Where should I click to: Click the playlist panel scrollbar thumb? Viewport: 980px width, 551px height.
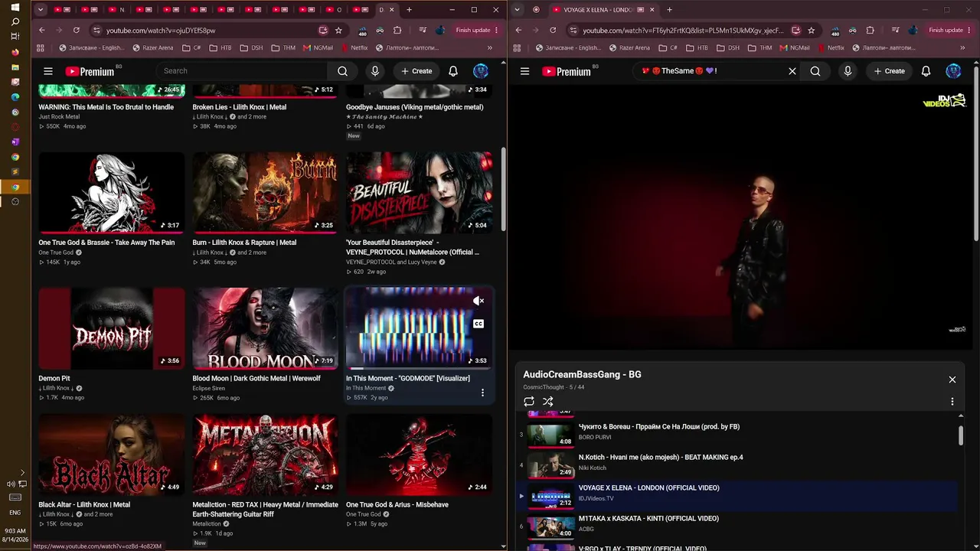[x=961, y=435]
